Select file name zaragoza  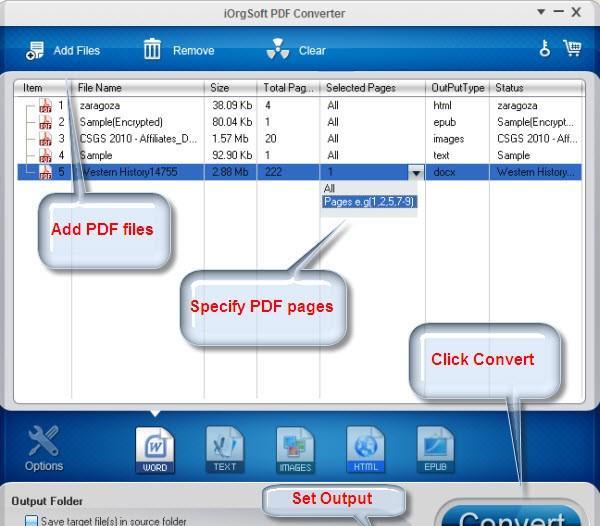(x=99, y=106)
